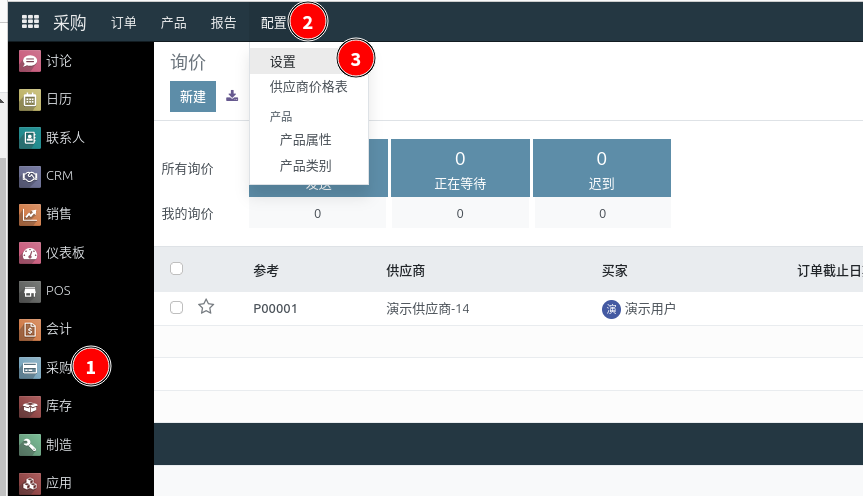This screenshot has width=863, height=496.
Task: Click the 正在等待 dashboard card
Action: pos(460,168)
